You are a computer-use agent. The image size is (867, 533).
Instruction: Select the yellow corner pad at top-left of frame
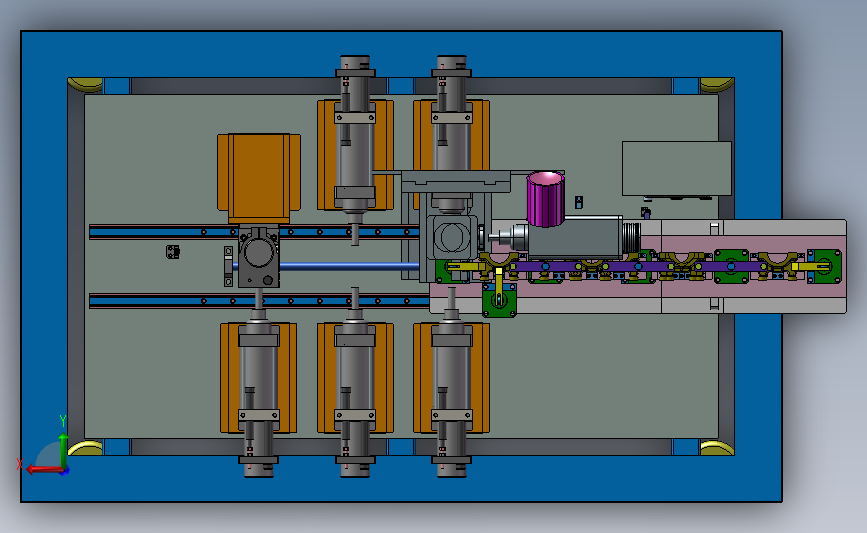[x=86, y=85]
